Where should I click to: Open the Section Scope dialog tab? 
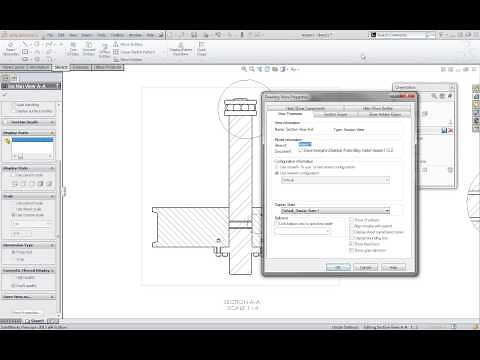335,115
